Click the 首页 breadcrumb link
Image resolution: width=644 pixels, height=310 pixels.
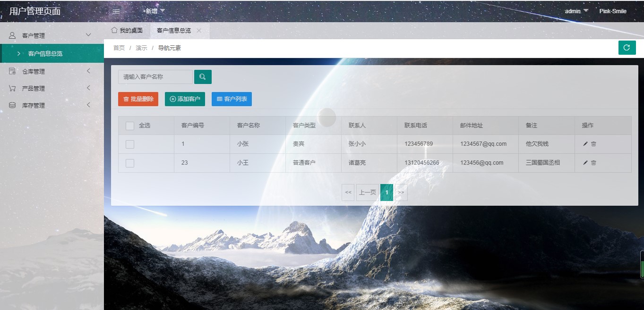pyautogui.click(x=119, y=48)
